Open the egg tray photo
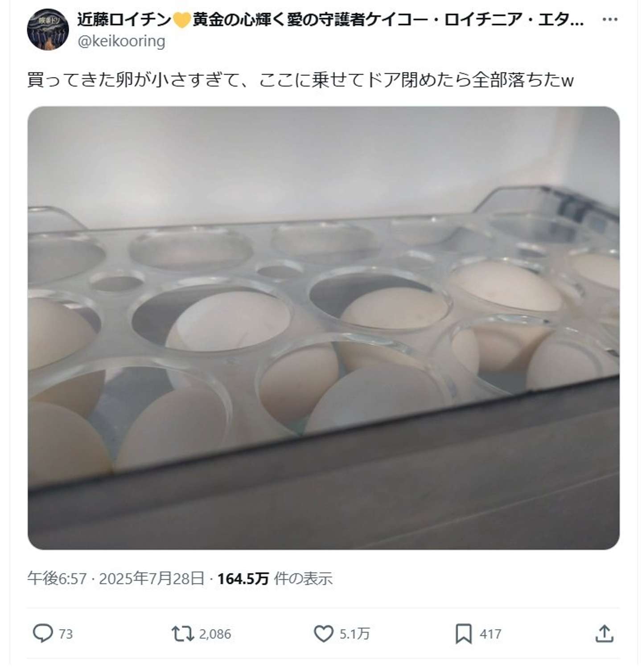Viewport: 642px width, 672px height. pos(323,328)
